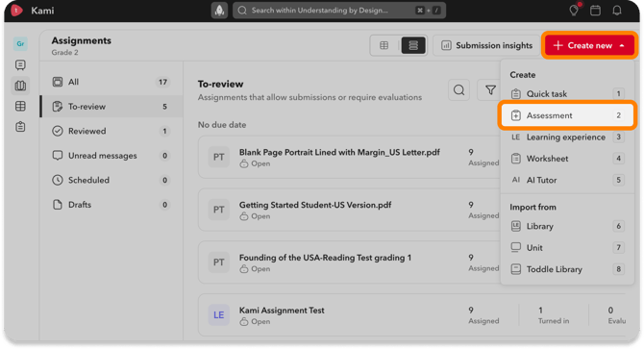Click the "No due date" group label

pyautogui.click(x=222, y=124)
